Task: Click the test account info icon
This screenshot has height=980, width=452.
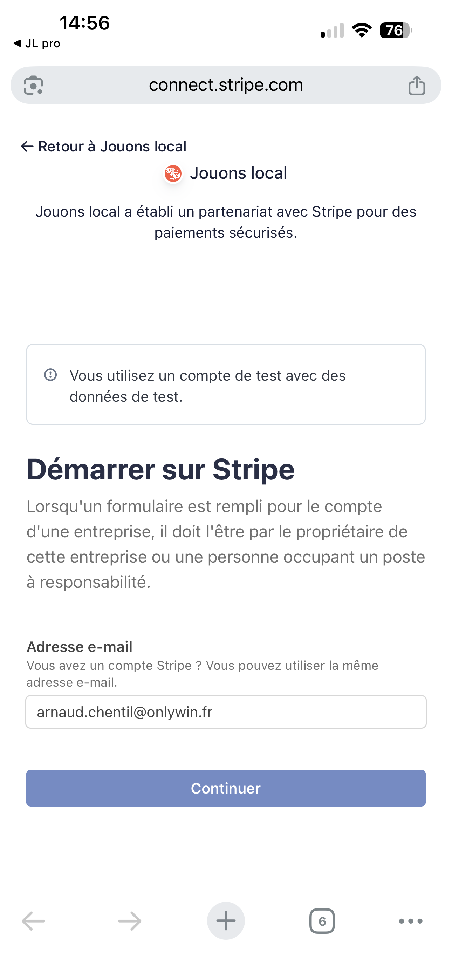Action: point(50,375)
